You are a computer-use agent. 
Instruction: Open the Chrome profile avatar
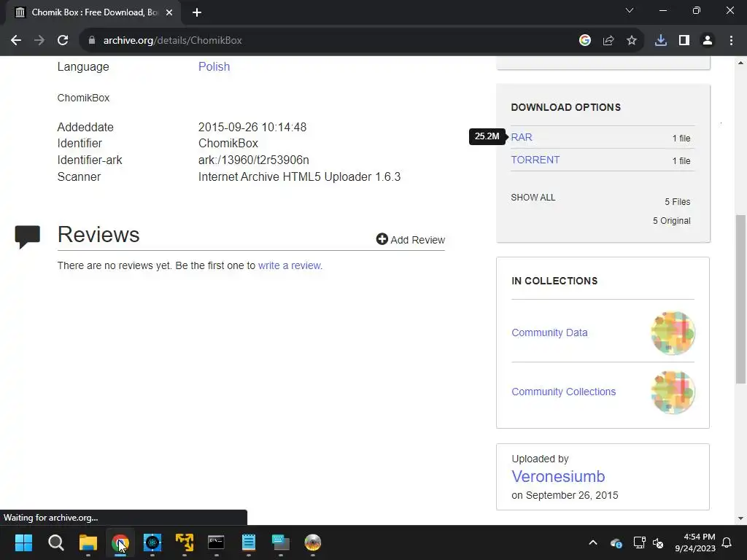pos(708,41)
